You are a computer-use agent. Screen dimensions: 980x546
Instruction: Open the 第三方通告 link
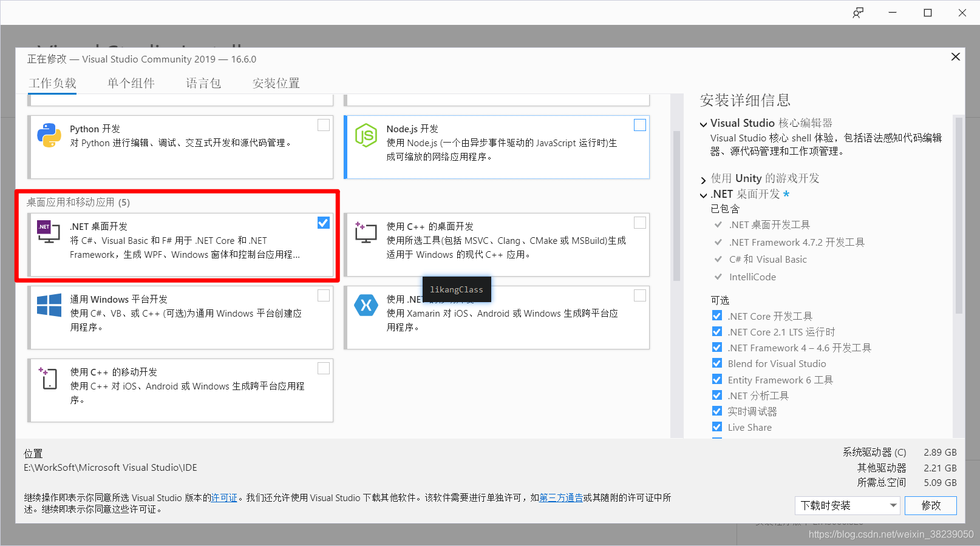click(x=561, y=497)
